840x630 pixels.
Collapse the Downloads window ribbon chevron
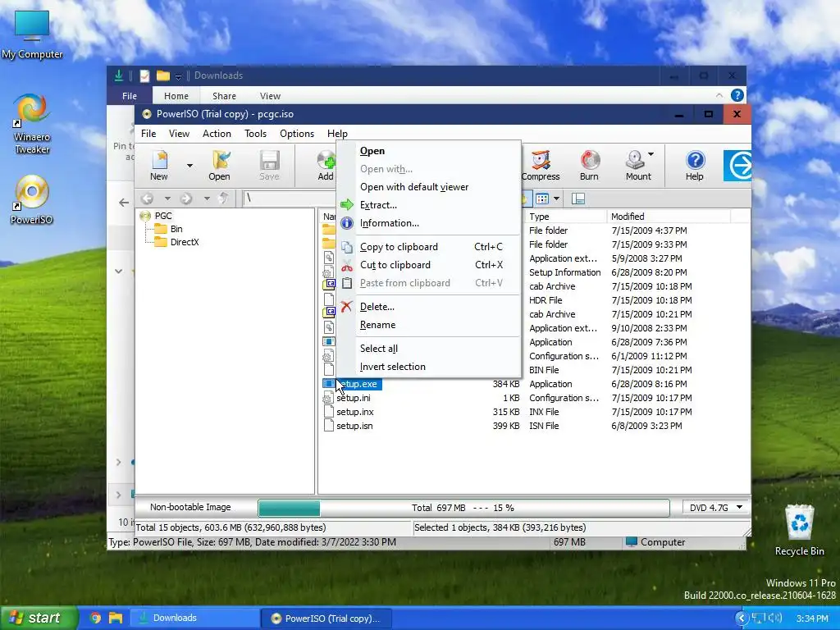(719, 95)
